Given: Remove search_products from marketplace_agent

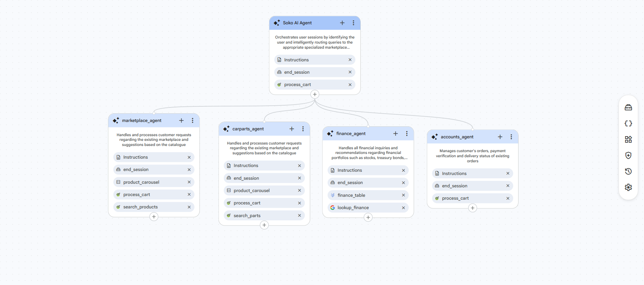Looking at the screenshot, I should pos(189,207).
